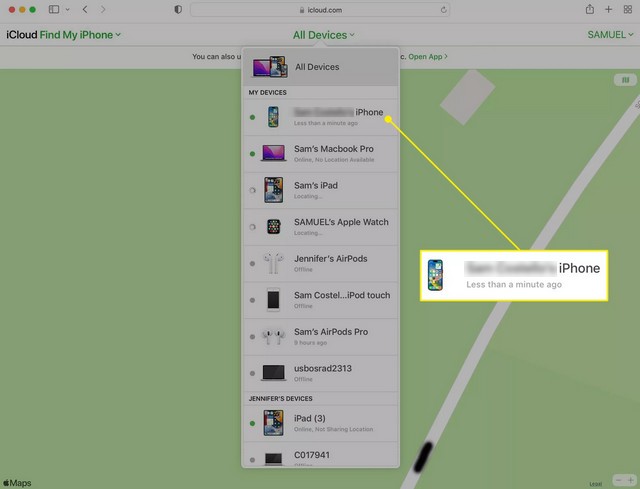The width and height of the screenshot is (640, 489).
Task: Open the Find My iPhone app switcher
Action: (80, 35)
